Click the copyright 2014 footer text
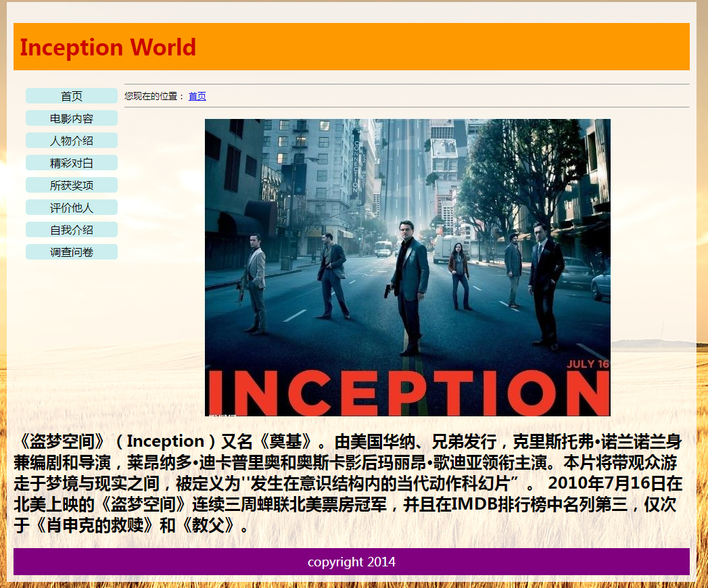This screenshot has width=708, height=588. 351,562
